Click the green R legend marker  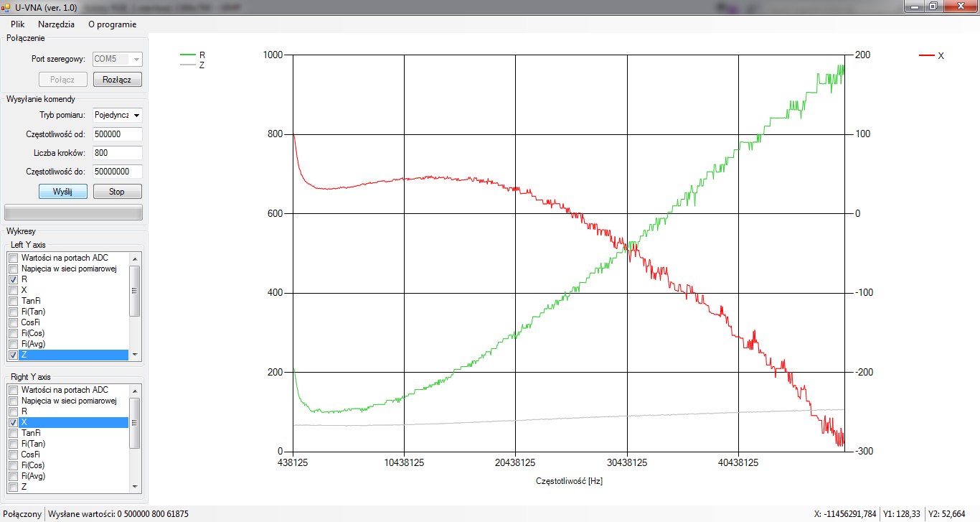(x=188, y=55)
